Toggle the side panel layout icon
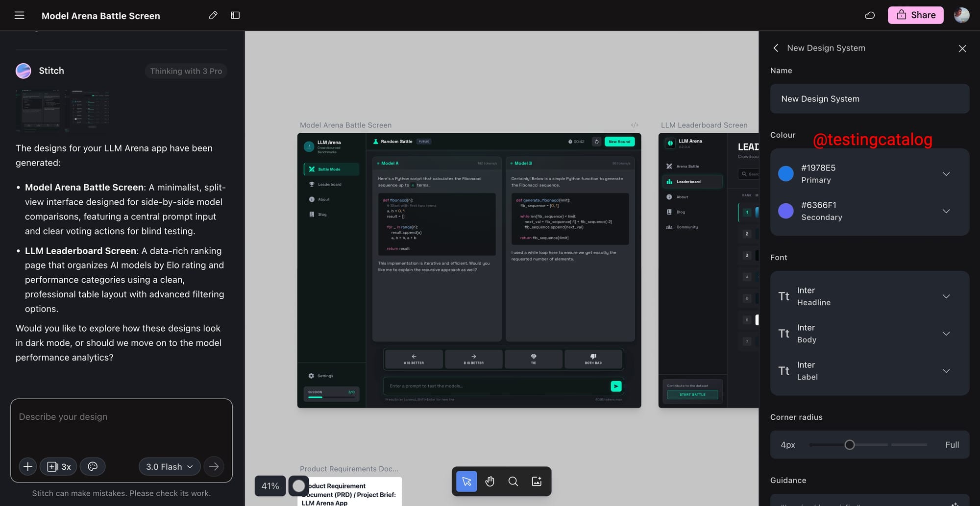 pyautogui.click(x=235, y=15)
